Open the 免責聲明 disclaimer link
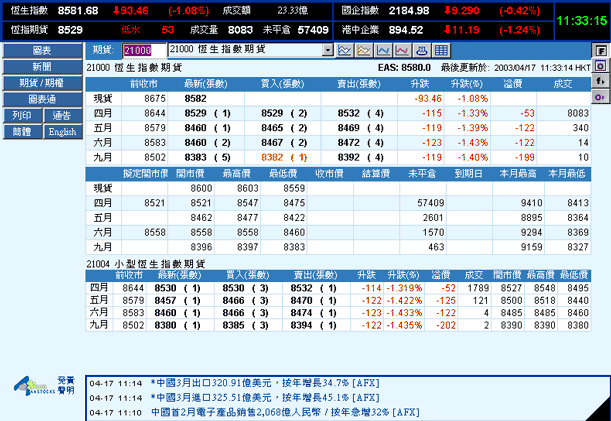The width and height of the screenshot is (611, 421). point(66,385)
